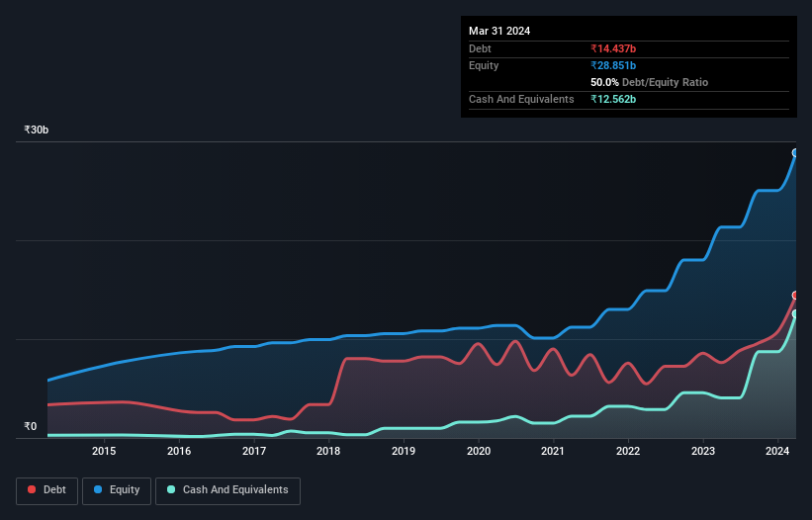Click the ₹28.851b equity value
Viewport: 812px width, 520px height.
coord(613,65)
